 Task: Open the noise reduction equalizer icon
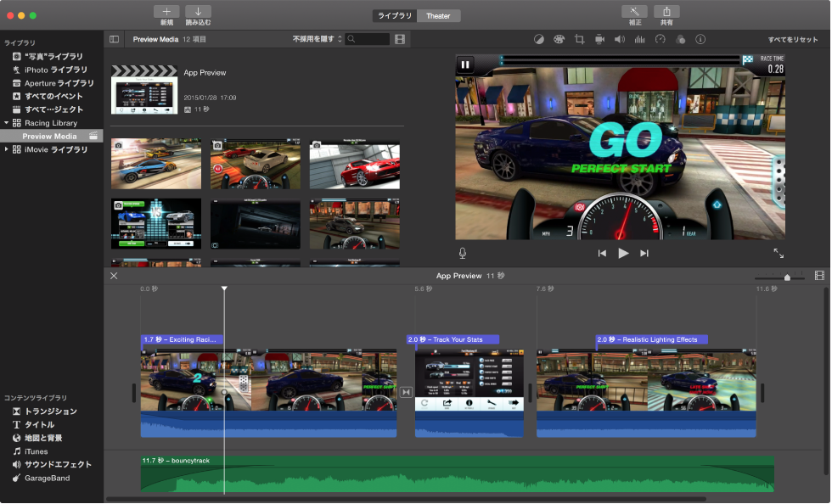point(640,39)
